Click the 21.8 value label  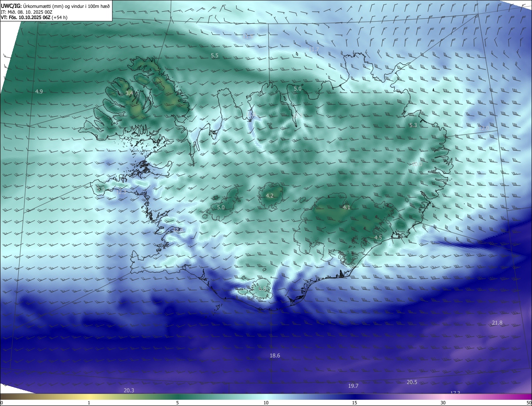[497, 323]
